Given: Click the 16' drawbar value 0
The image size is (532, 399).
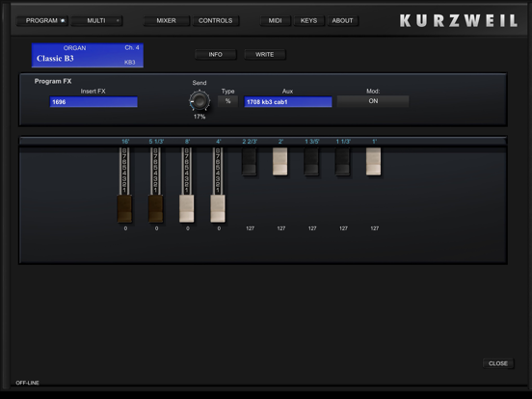Looking at the screenshot, I should pos(125,228).
